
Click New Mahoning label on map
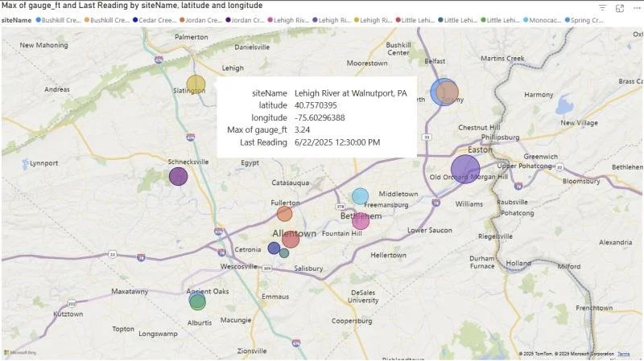pos(44,45)
